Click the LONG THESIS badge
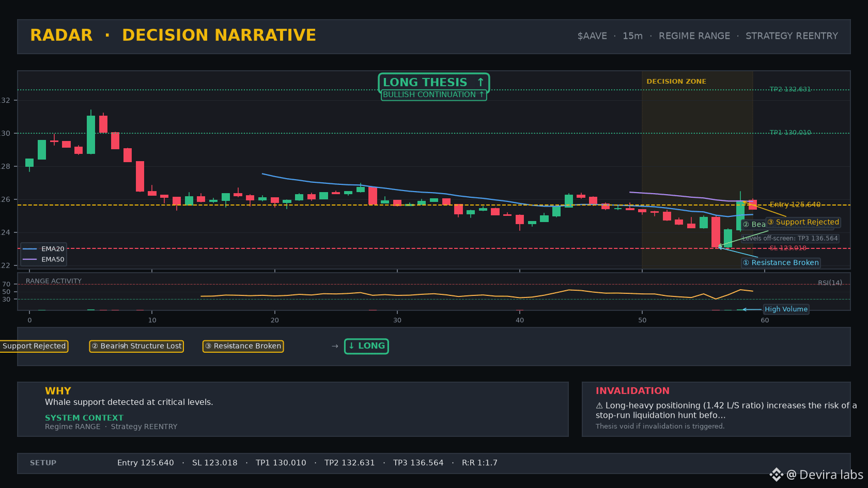 pos(433,82)
